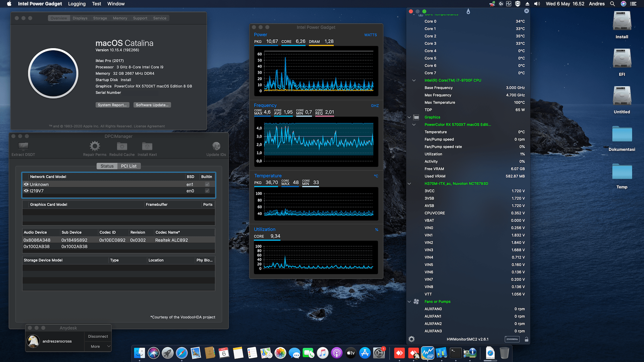This screenshot has height=362, width=644.
Task: Switch to the PCI List tab
Action: click(x=129, y=166)
